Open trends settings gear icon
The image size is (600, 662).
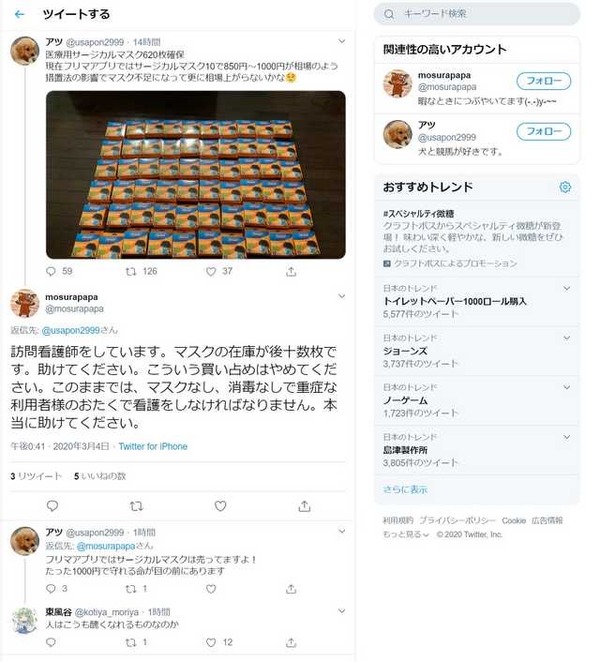[x=565, y=187]
